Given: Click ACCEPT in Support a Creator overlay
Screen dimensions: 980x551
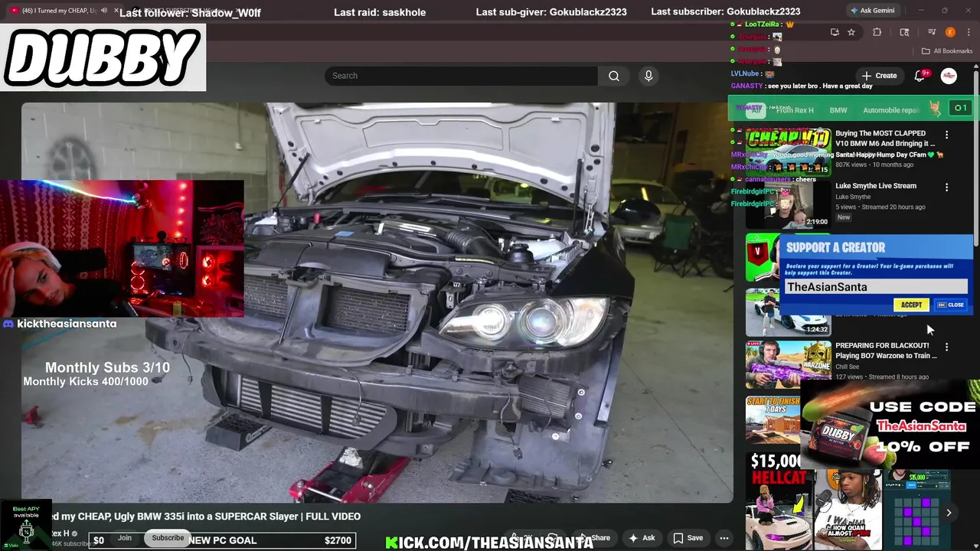Looking at the screenshot, I should click(911, 305).
